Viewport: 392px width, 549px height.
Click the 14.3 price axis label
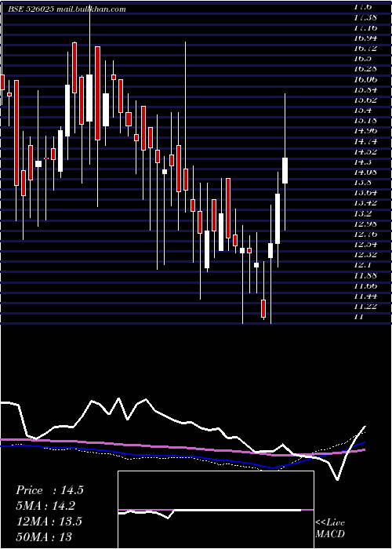coord(362,162)
